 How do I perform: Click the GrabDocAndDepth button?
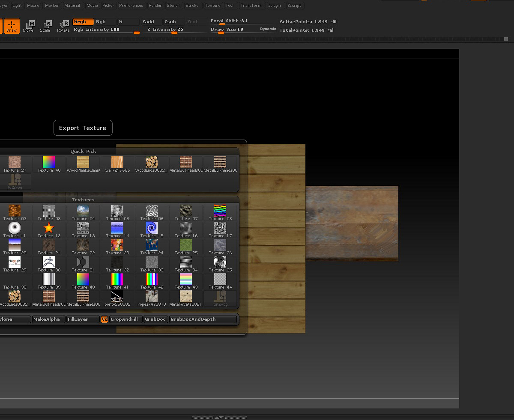pyautogui.click(x=203, y=319)
